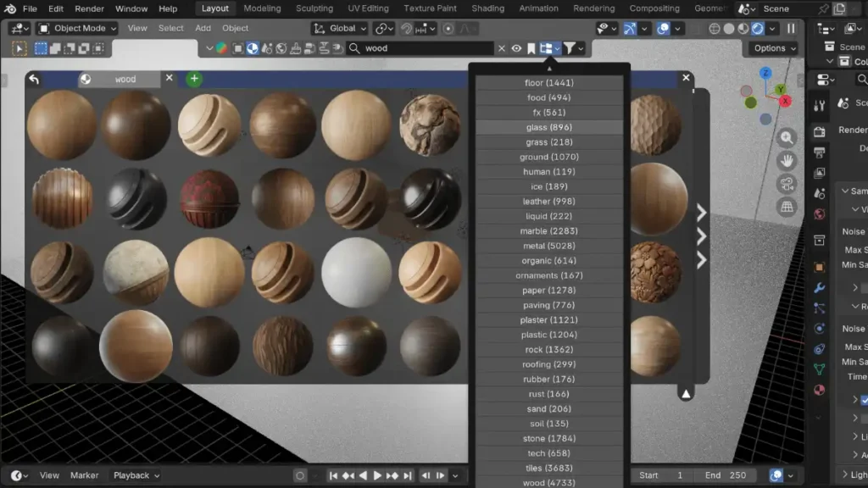Open the Render menu

pyautogui.click(x=89, y=8)
